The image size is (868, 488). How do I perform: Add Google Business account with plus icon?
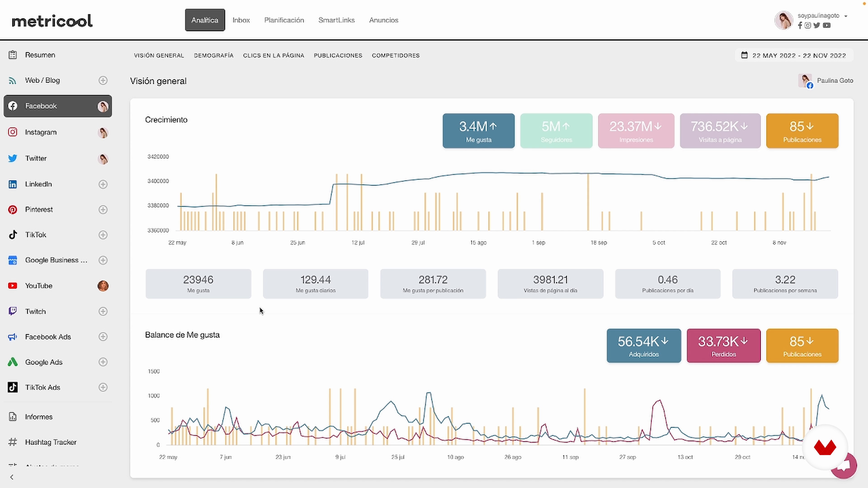pos(103,260)
